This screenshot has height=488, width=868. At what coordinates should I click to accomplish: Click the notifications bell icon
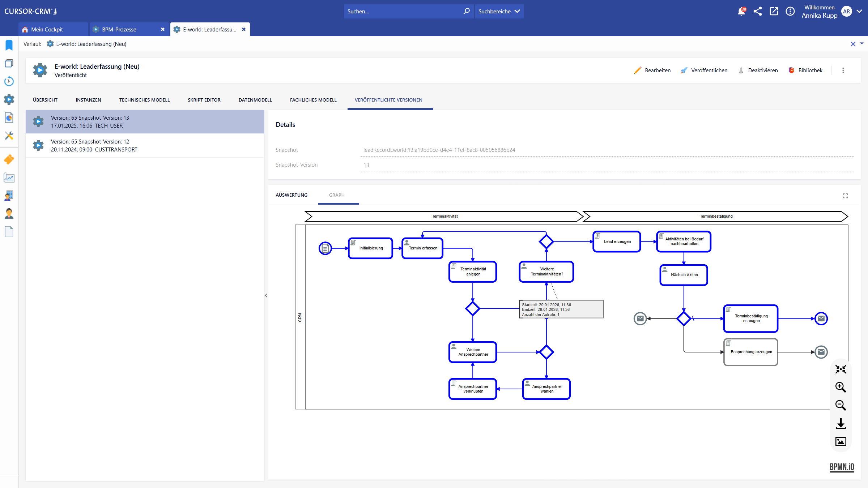pyautogui.click(x=741, y=12)
